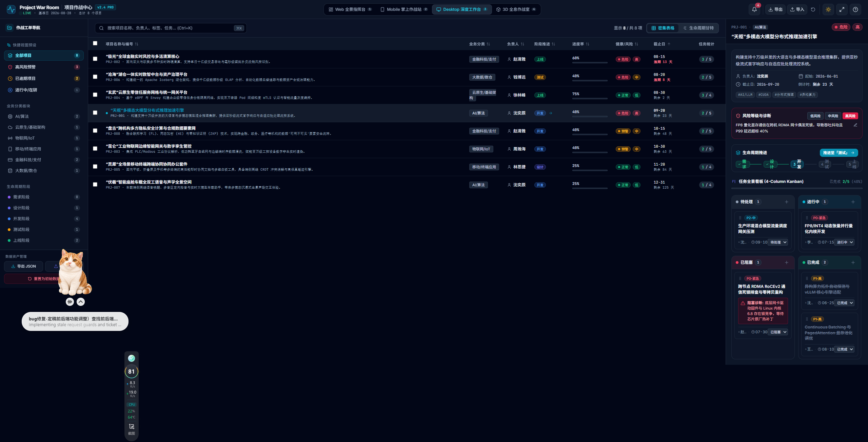Click lifecycle step 4 测试 in stepper
This screenshot has width=868, height=442.
coord(825,164)
